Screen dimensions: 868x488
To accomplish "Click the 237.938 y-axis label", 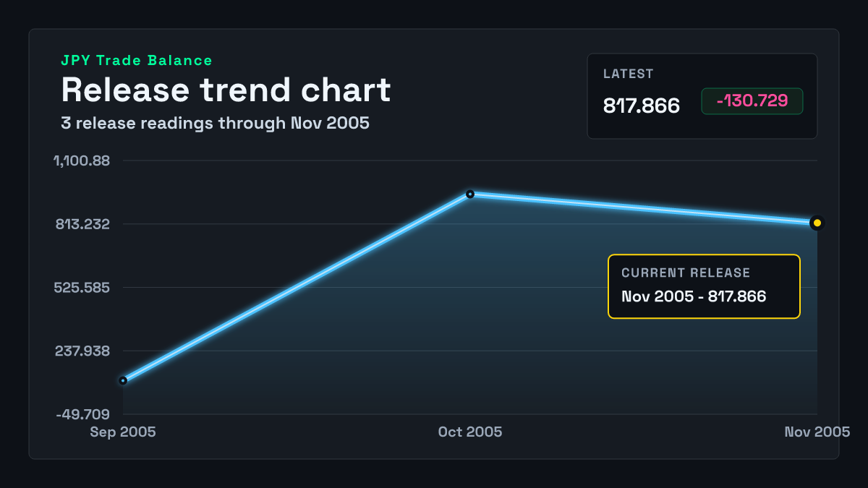I will tap(82, 351).
